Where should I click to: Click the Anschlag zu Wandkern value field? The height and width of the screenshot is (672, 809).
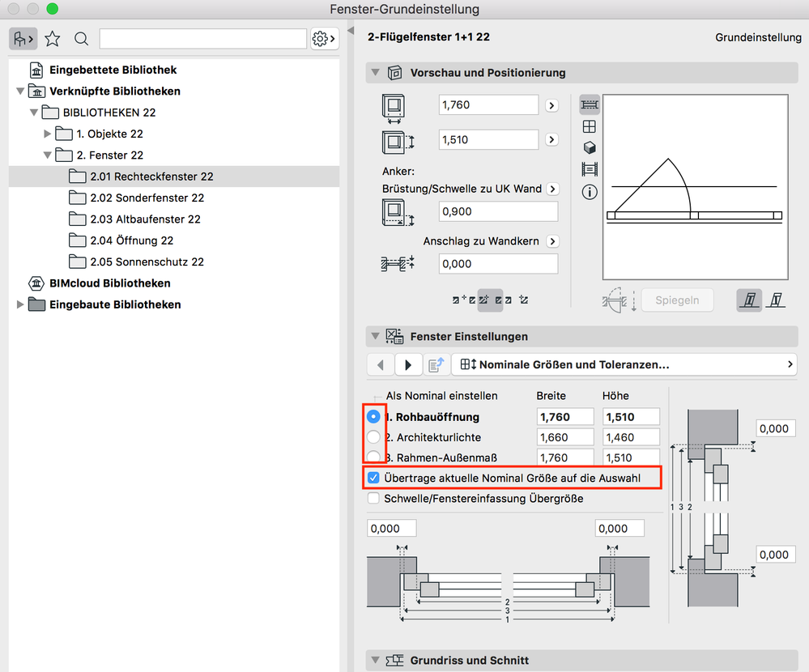pos(498,264)
